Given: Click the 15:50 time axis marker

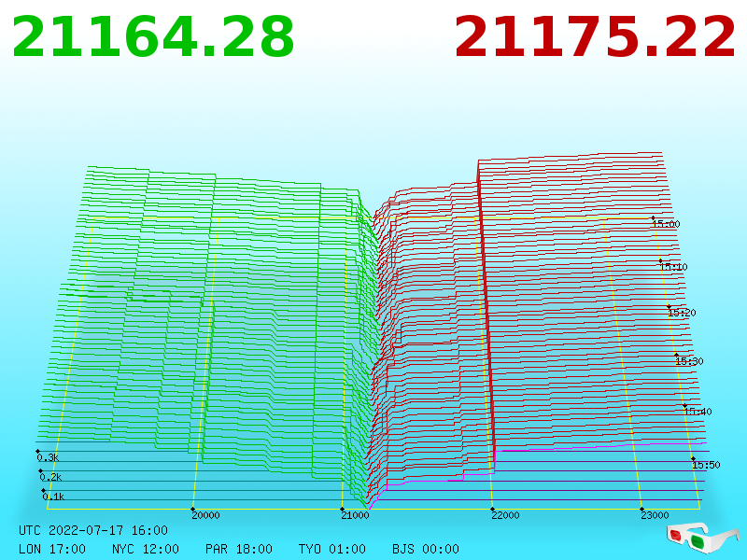Looking at the screenshot, I should [706, 465].
